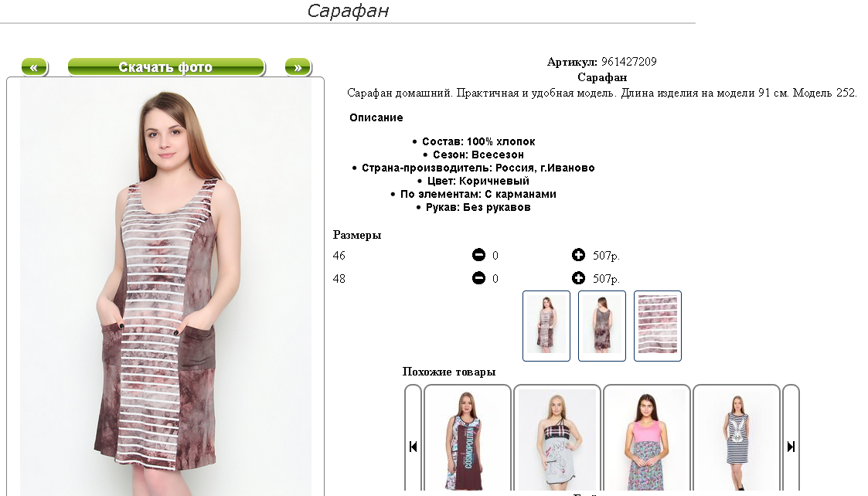868x496 pixels.
Task: Click the size 48 quantity value
Action: point(495,279)
